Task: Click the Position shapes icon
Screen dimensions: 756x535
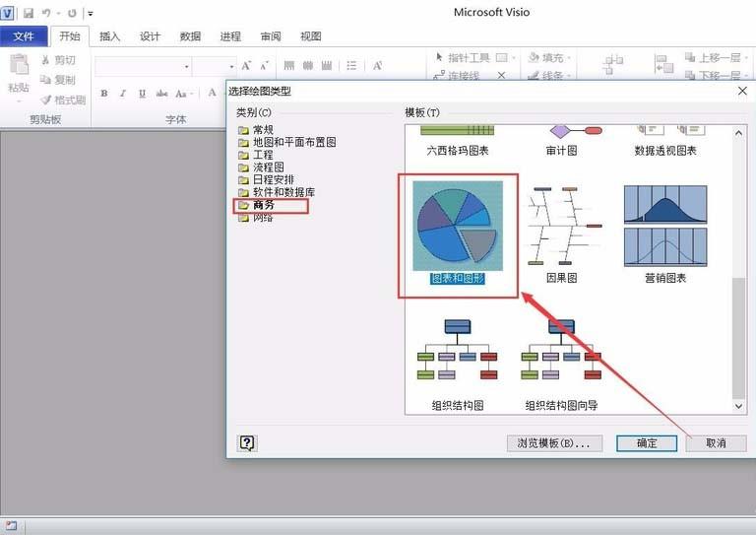Action: coord(663,64)
